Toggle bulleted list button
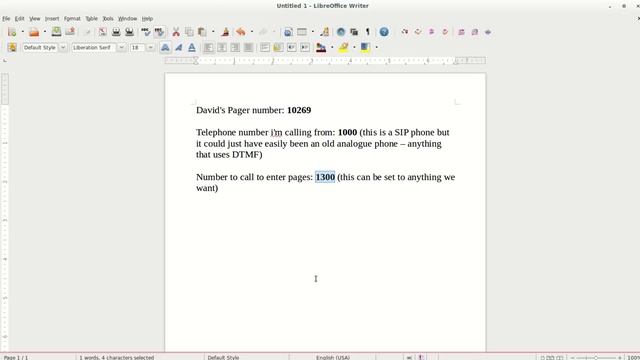This screenshot has width=640, height=360. 278,47
